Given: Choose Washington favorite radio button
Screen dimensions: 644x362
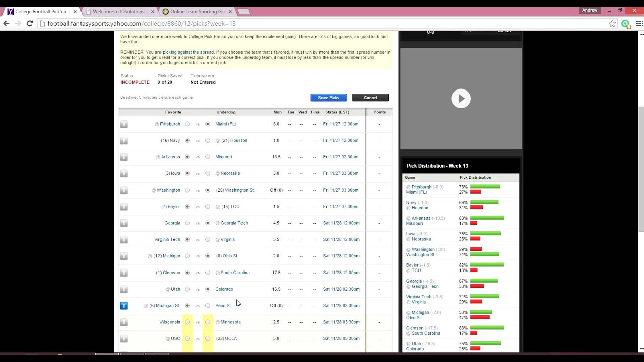Looking at the screenshot, I should [x=187, y=190].
